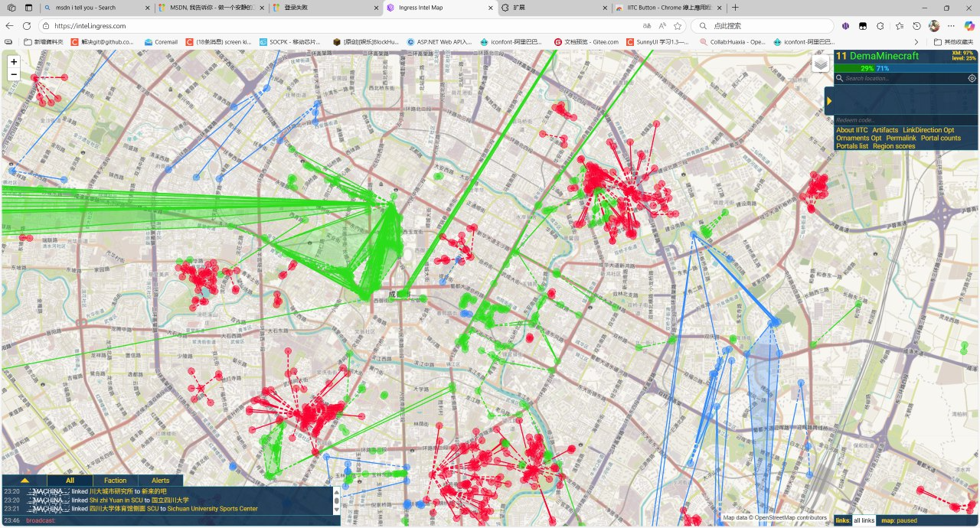Open the Artifacts link
The image size is (980, 528).
click(x=885, y=130)
